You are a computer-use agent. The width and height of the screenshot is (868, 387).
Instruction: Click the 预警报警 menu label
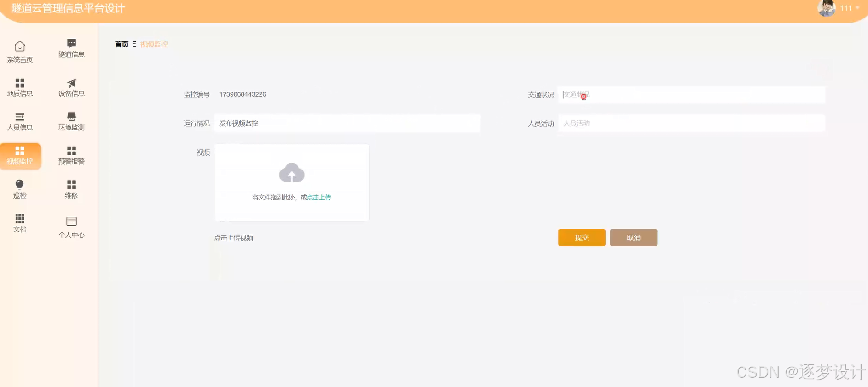click(71, 162)
